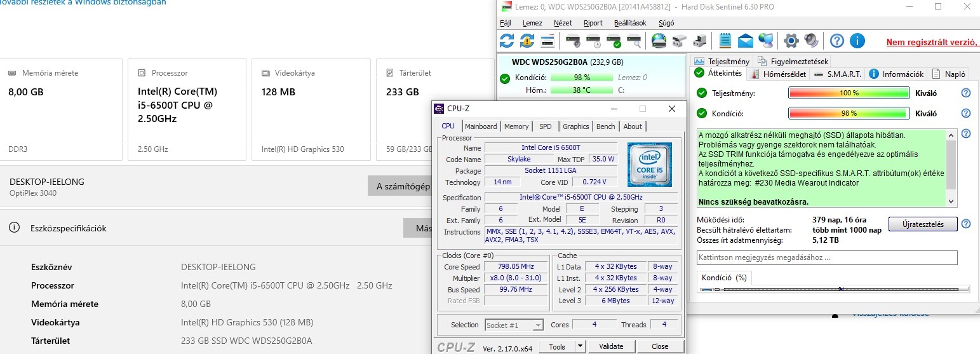The image size is (980, 354).
Task: Open the Súgó menu
Action: coord(666,23)
